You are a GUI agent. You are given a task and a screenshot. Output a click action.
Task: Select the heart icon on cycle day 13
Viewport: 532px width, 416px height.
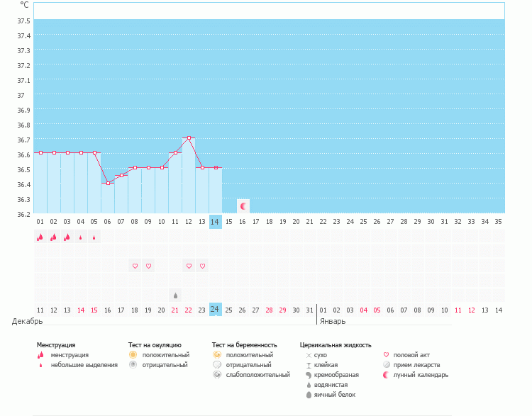202,266
